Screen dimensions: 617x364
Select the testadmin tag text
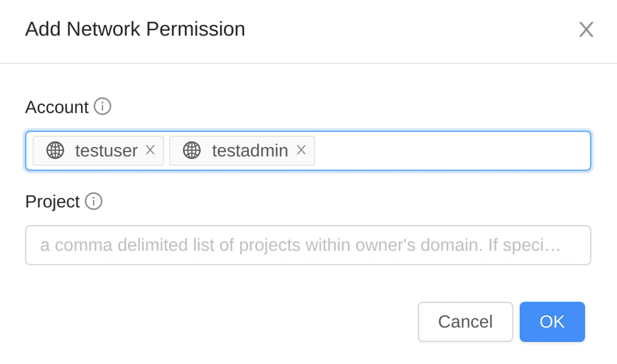pos(250,151)
